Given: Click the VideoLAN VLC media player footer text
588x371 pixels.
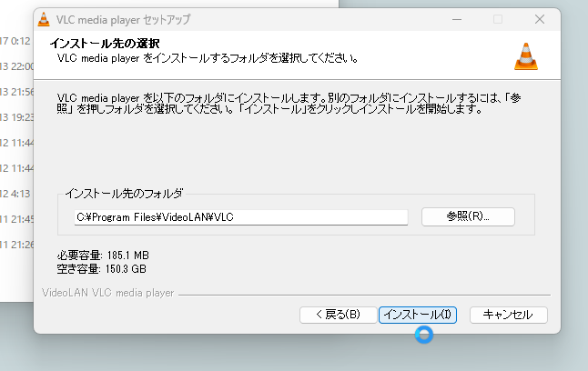Looking at the screenshot, I should [108, 293].
